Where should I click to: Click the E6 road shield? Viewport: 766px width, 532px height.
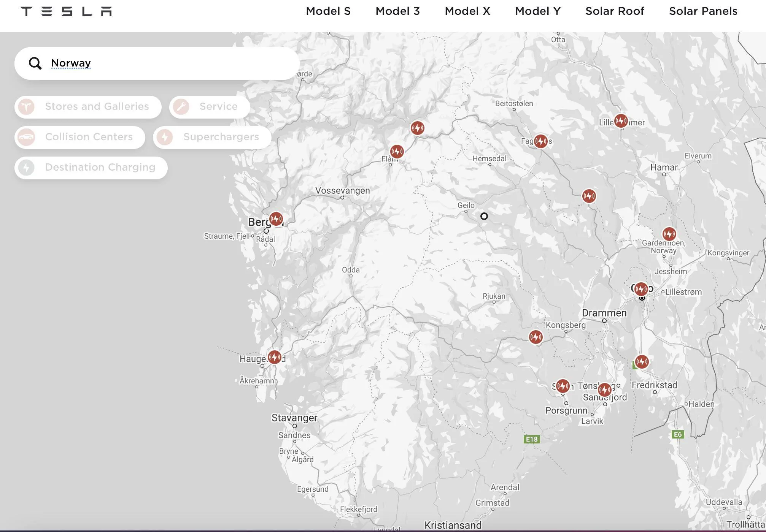coord(678,434)
